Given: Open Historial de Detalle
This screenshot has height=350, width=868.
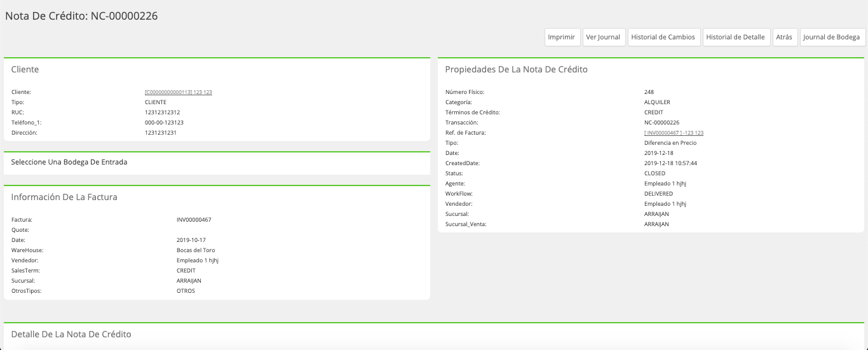Looking at the screenshot, I should 736,37.
